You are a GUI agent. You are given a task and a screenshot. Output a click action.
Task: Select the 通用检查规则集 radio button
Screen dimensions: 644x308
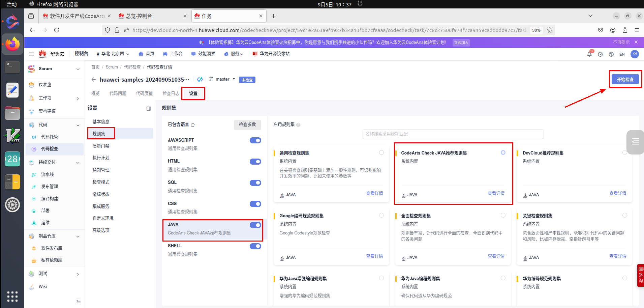pyautogui.click(x=381, y=152)
